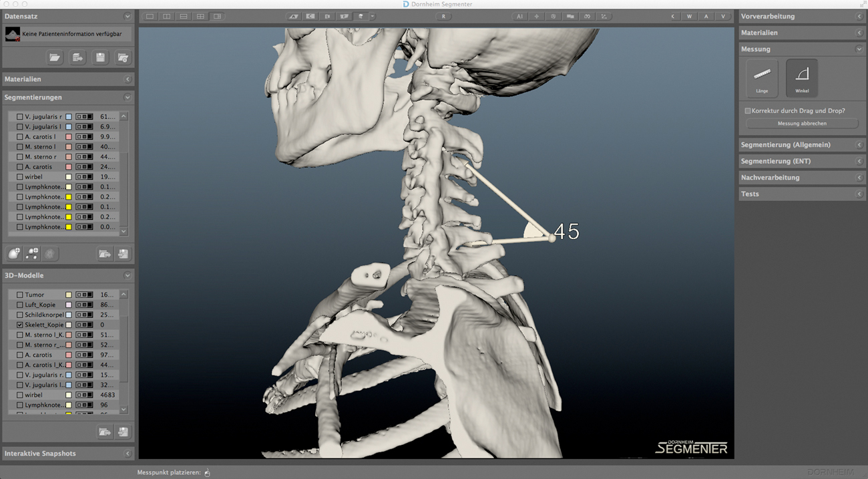Choose the four-pane grid viewport layout
Image resolution: width=868 pixels, height=479 pixels.
[x=200, y=17]
